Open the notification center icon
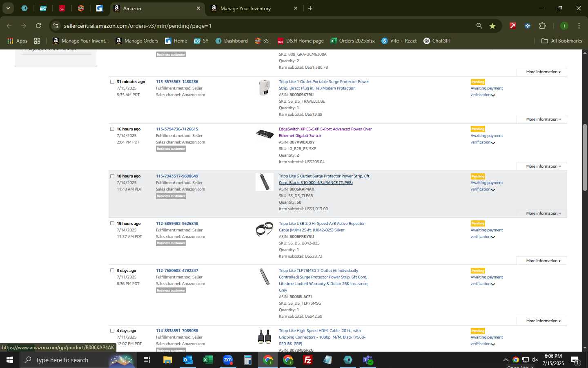This screenshot has height=368, width=588. coord(575,360)
